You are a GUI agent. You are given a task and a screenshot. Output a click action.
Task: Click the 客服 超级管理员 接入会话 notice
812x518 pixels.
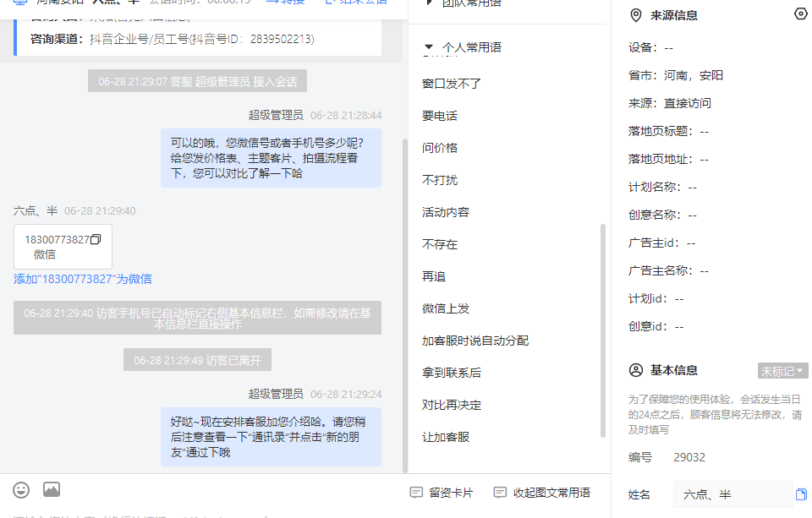tap(197, 81)
